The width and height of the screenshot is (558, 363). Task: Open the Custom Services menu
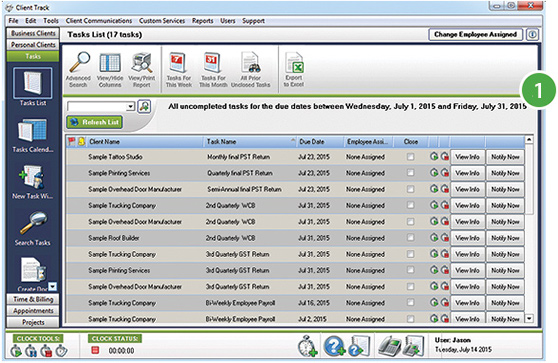click(x=162, y=21)
